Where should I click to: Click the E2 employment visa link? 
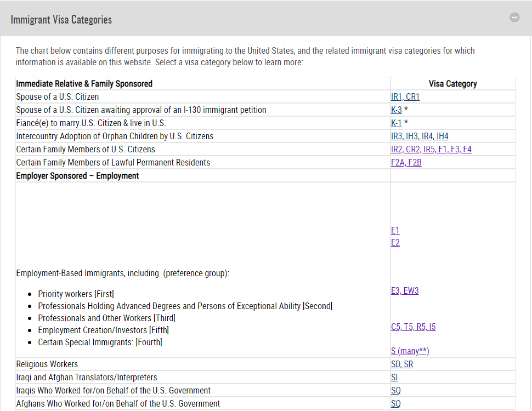click(x=395, y=242)
